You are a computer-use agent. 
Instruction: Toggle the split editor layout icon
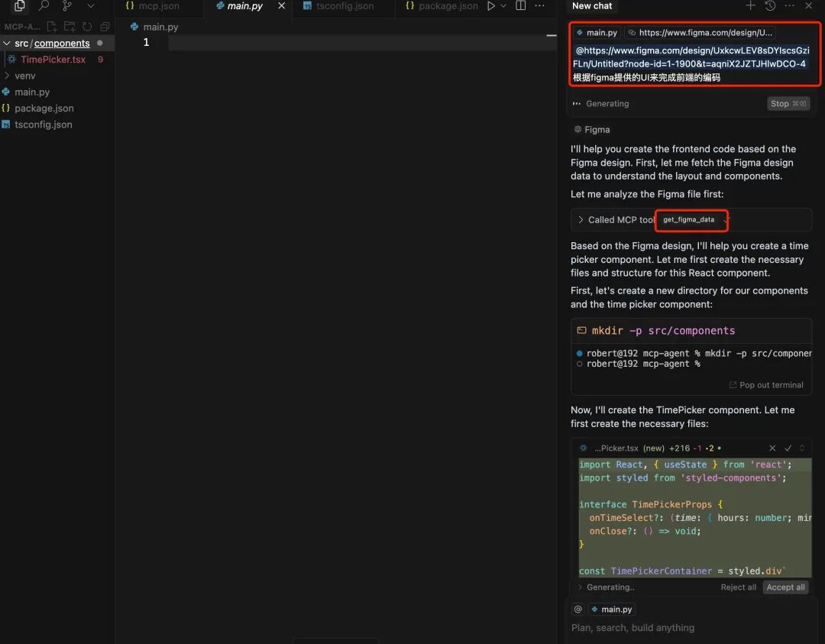tap(521, 6)
